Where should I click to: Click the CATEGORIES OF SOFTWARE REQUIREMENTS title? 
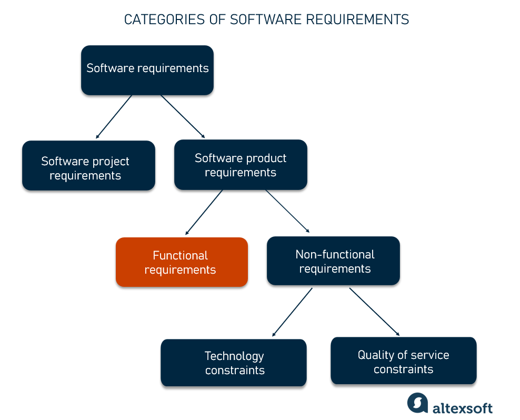(266, 19)
